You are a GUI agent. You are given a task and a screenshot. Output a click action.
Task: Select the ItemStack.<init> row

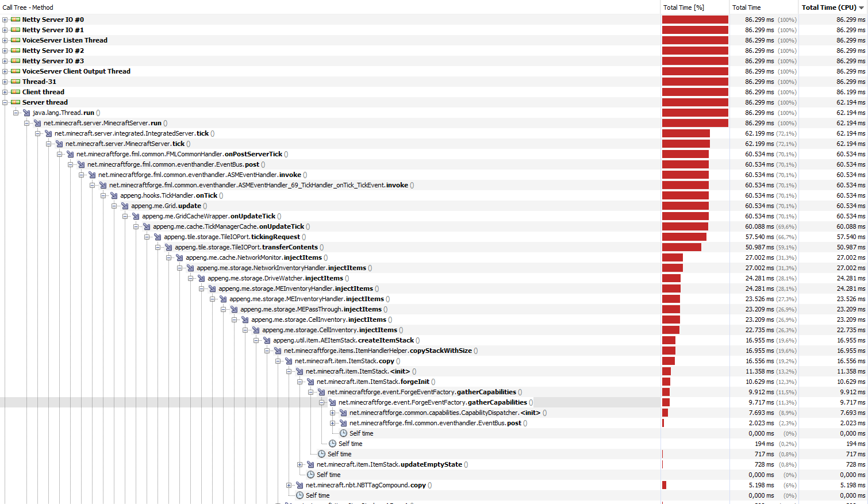point(434,371)
